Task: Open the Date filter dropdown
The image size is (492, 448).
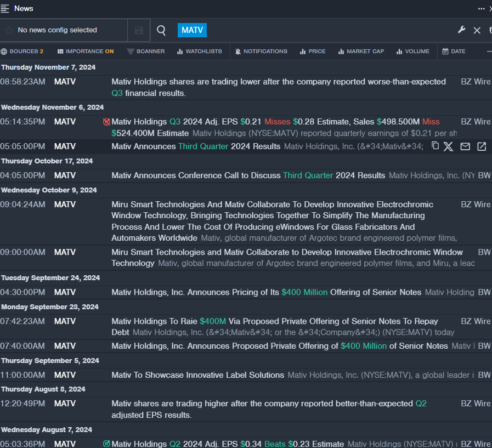Action: (454, 52)
